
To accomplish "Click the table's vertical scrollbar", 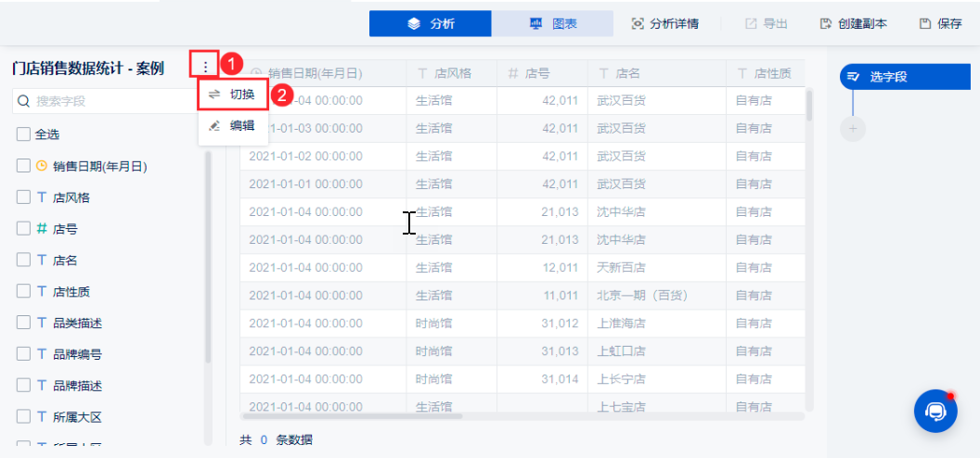I will (810, 105).
